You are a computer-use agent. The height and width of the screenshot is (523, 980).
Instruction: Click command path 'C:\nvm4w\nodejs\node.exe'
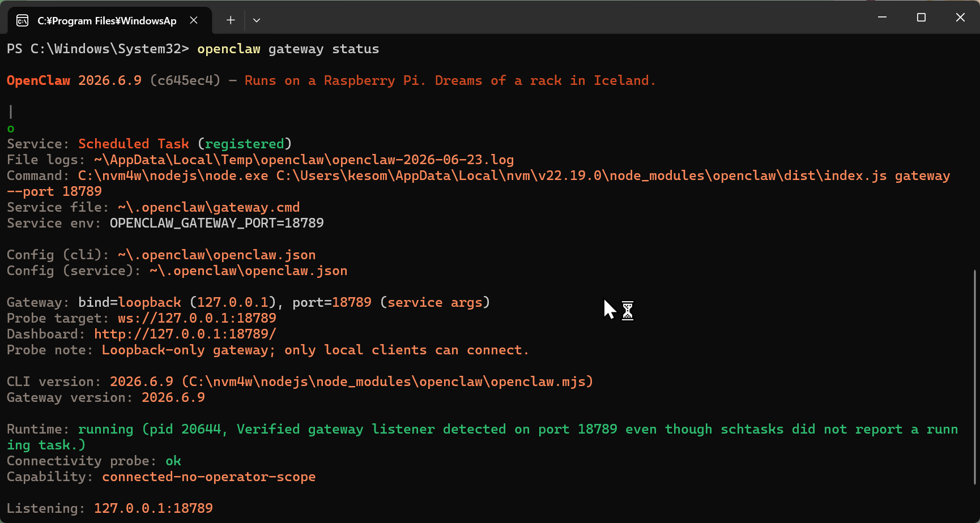coord(173,176)
